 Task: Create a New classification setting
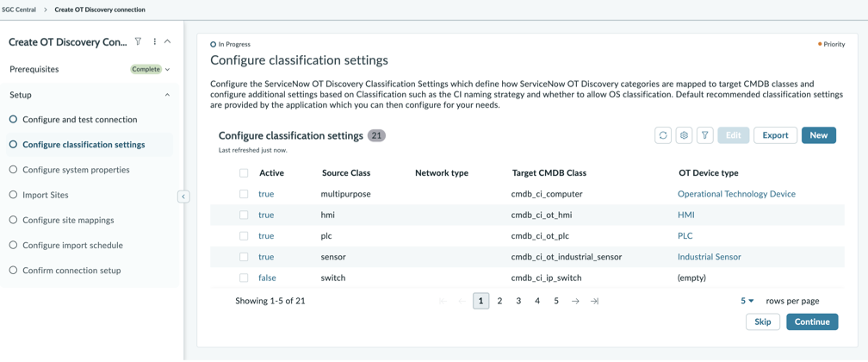(x=819, y=135)
